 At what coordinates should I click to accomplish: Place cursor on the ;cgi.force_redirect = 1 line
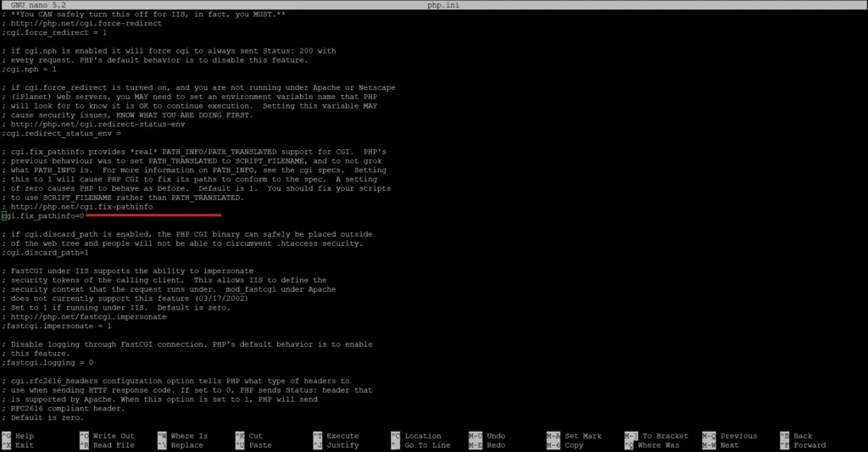coord(54,33)
